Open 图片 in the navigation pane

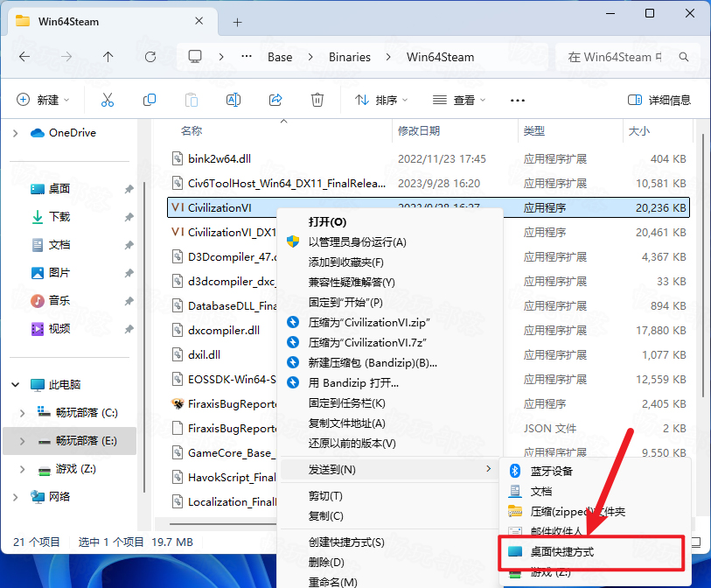(x=59, y=273)
